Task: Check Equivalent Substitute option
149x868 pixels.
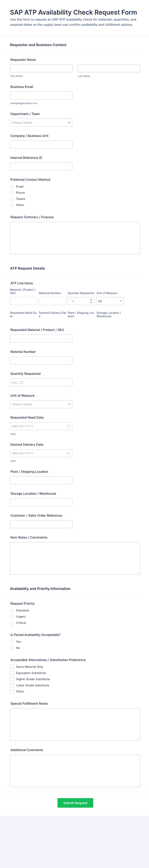Action: 12,673
